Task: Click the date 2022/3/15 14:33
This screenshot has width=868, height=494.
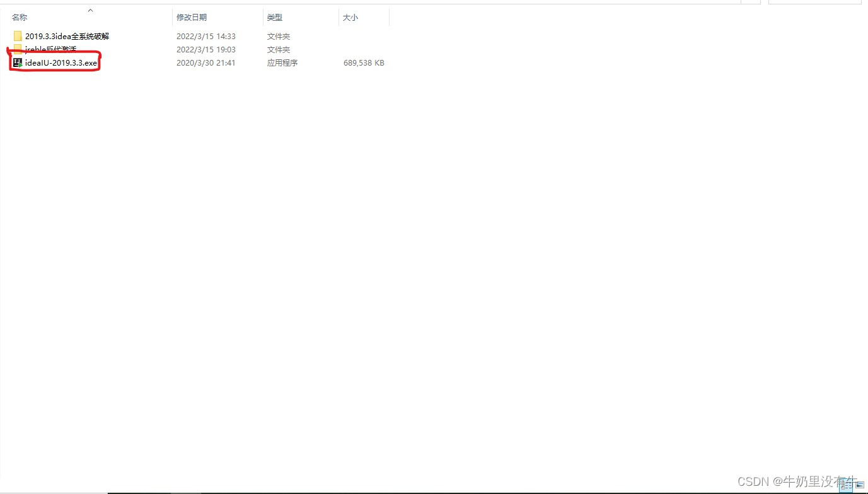Action: 206,37
